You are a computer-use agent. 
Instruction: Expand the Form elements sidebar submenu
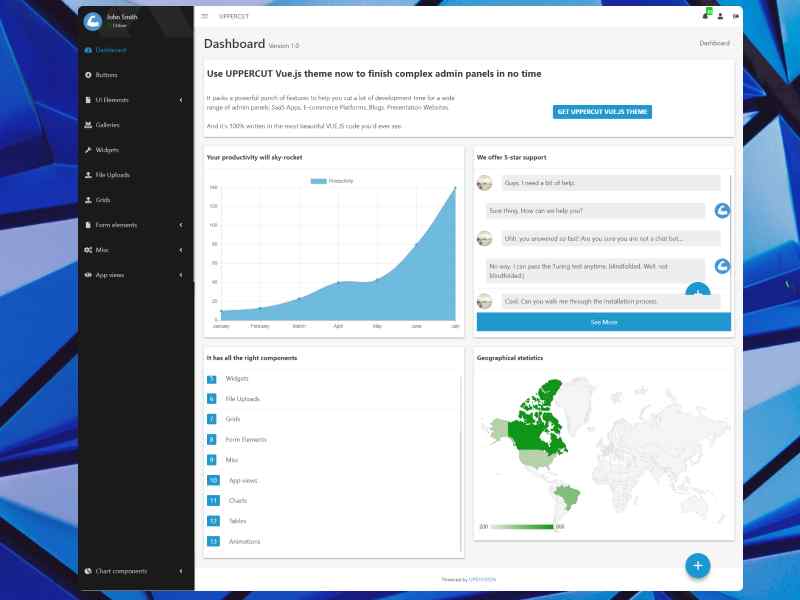(x=180, y=225)
